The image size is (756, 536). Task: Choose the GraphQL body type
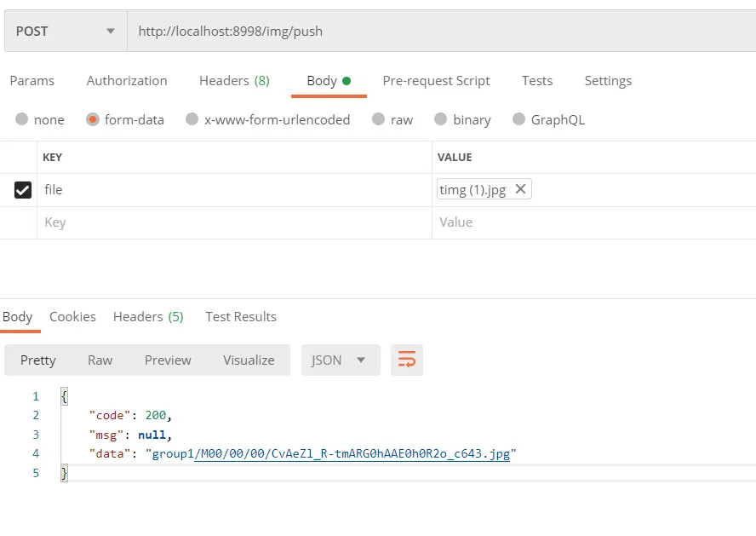(518, 119)
